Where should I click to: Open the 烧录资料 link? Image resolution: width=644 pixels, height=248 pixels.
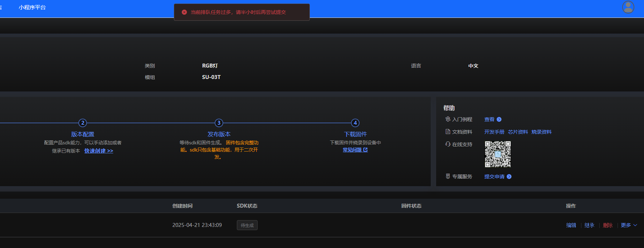point(541,132)
